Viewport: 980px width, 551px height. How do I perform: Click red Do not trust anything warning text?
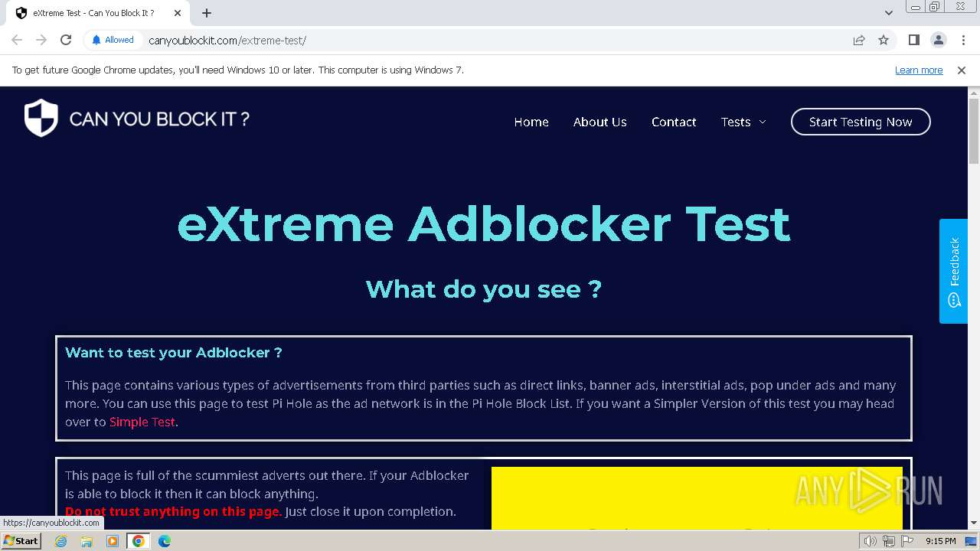(x=173, y=511)
